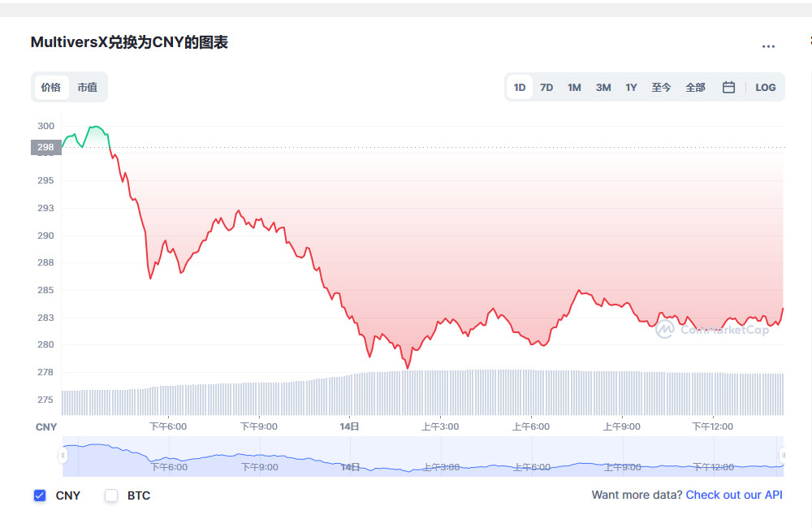Select the 1Y time range
Image resolution: width=812 pixels, height=528 pixels.
tap(631, 88)
